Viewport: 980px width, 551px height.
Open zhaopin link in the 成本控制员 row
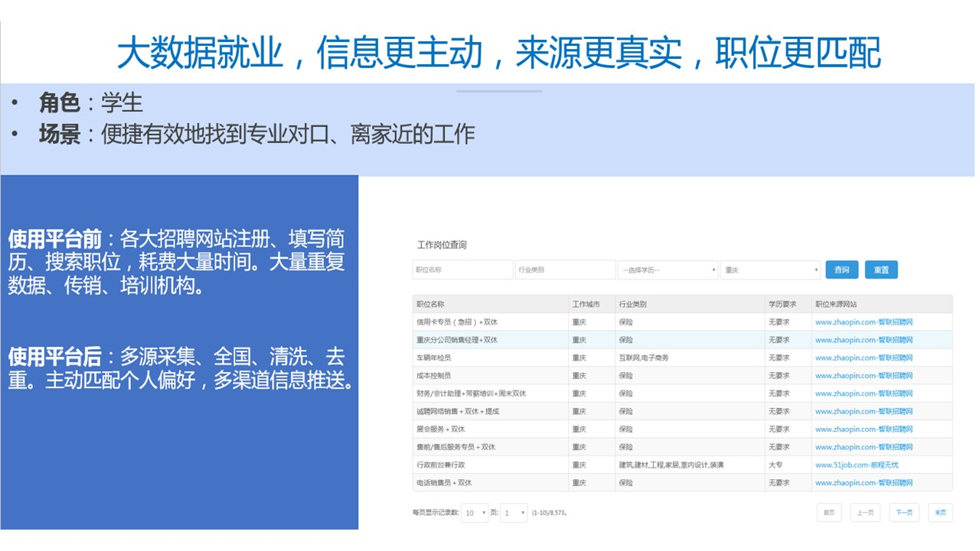[x=864, y=376]
